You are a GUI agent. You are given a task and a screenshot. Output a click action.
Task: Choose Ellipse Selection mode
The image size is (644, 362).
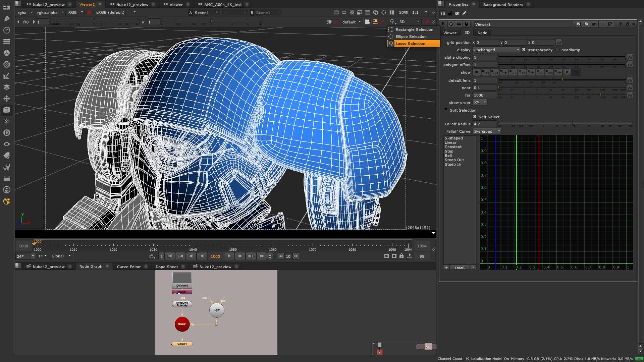pos(411,37)
